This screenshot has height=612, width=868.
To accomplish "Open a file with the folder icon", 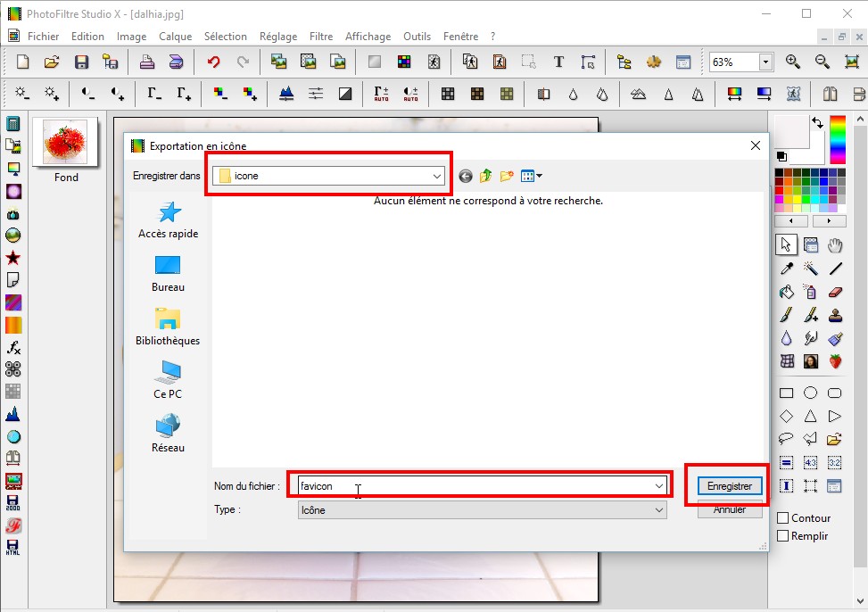I will [x=52, y=62].
